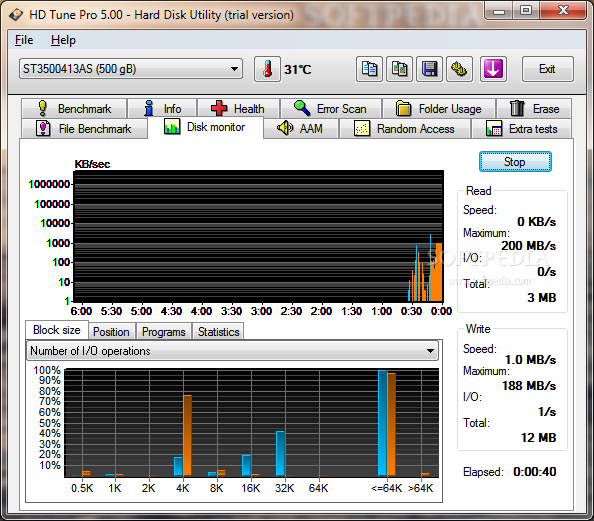Click the copy screenshot to clipboard icon
Image resolution: width=594 pixels, height=521 pixels.
click(x=399, y=69)
